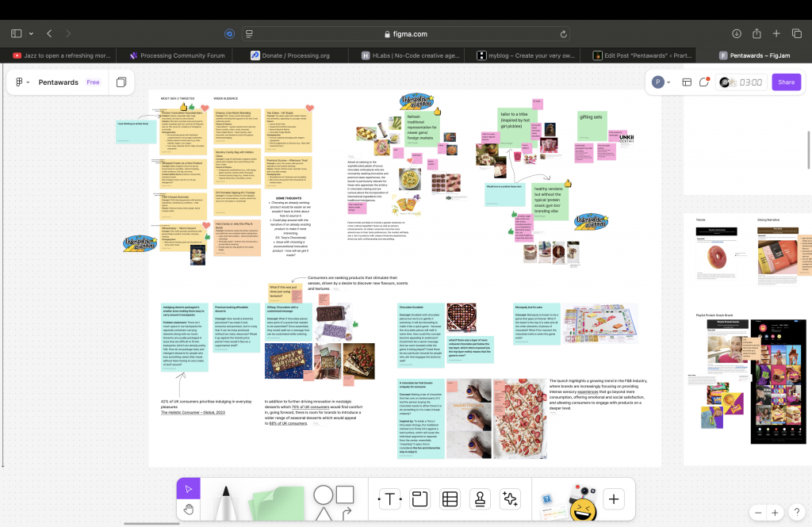Click the plus more-tools button
Viewport: 812px width, 527px height.
click(x=614, y=499)
